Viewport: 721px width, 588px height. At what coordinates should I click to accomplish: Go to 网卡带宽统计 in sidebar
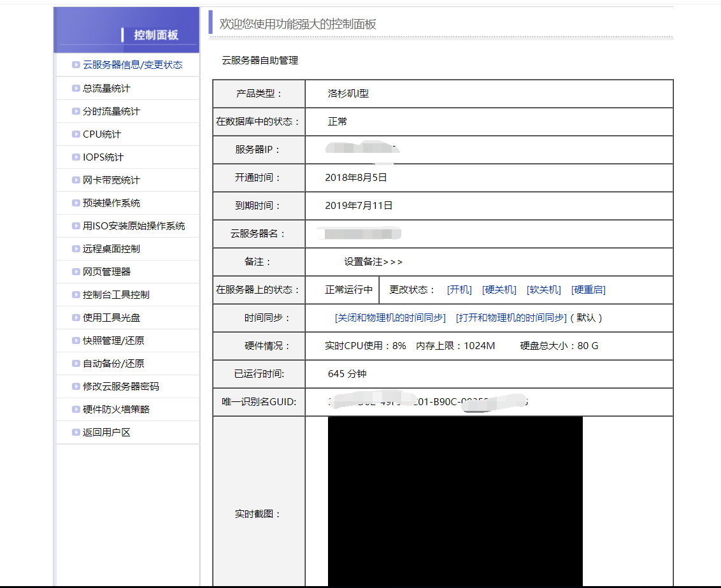click(x=111, y=180)
